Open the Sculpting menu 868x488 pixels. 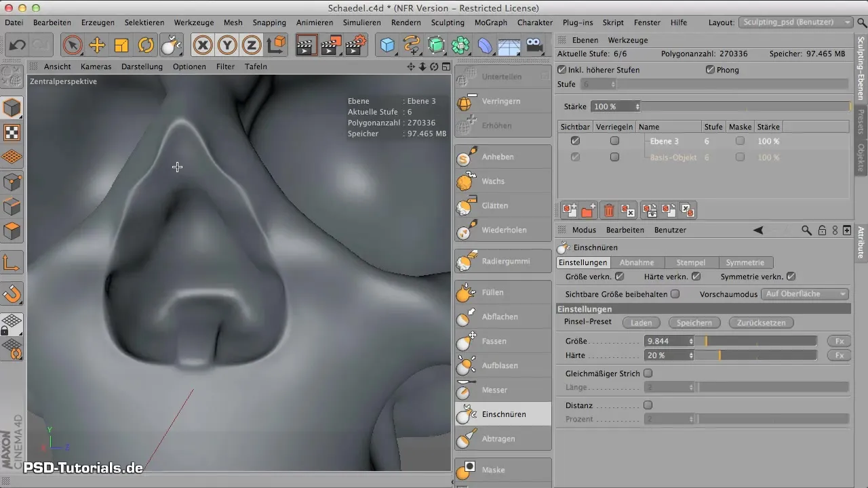pyautogui.click(x=448, y=22)
